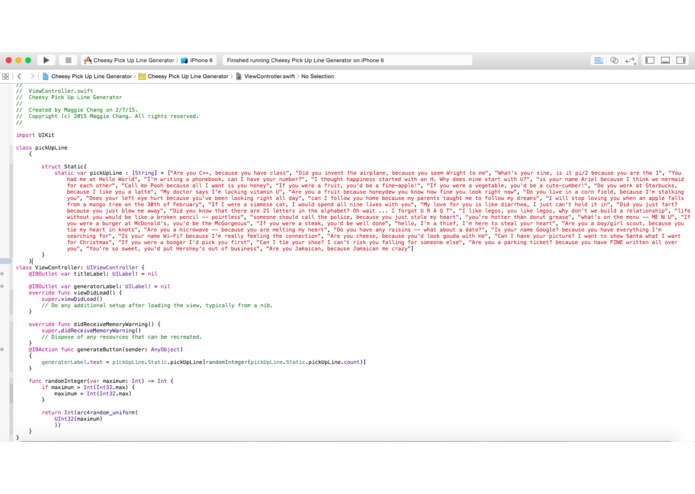Stop the running app with the stop button
This screenshot has width=695, height=494.
[68, 60]
